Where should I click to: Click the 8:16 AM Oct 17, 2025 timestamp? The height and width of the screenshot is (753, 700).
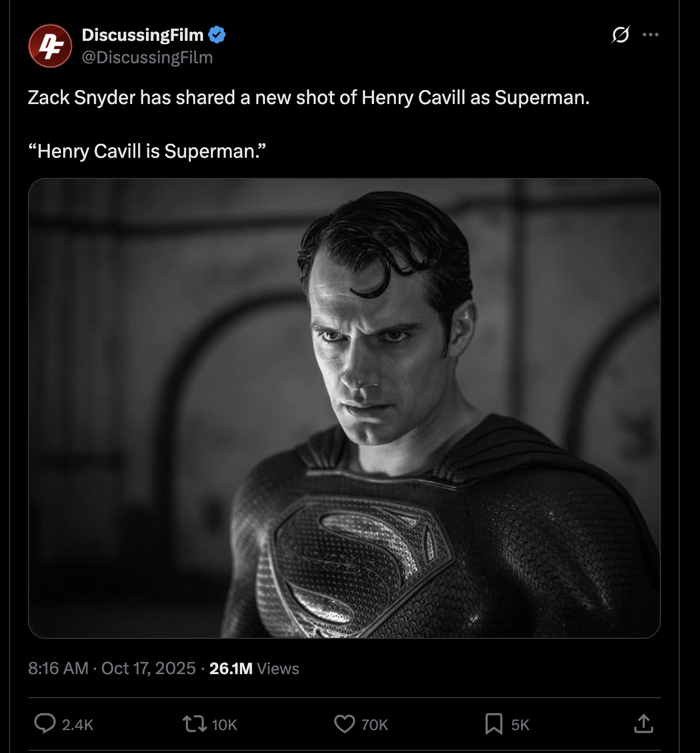point(112,669)
